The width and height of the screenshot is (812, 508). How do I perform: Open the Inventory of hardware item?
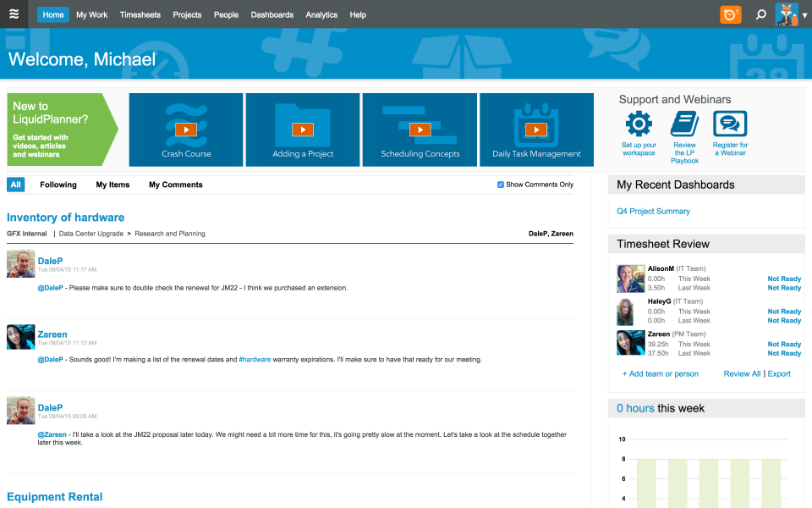coord(65,218)
